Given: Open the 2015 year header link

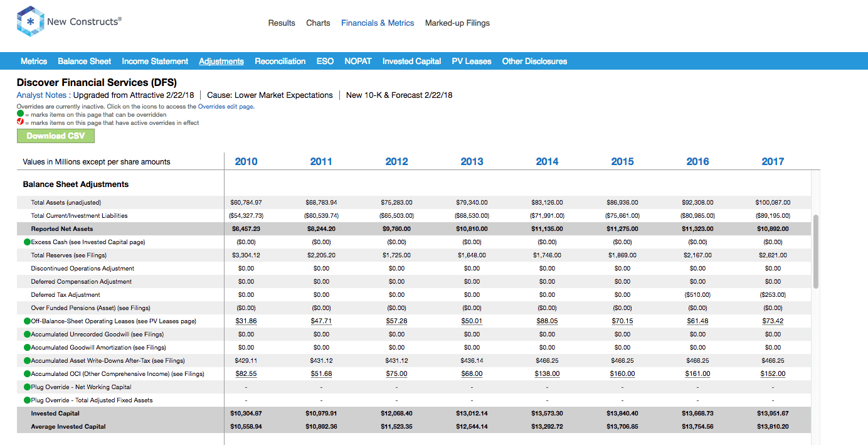Looking at the screenshot, I should pos(622,161).
